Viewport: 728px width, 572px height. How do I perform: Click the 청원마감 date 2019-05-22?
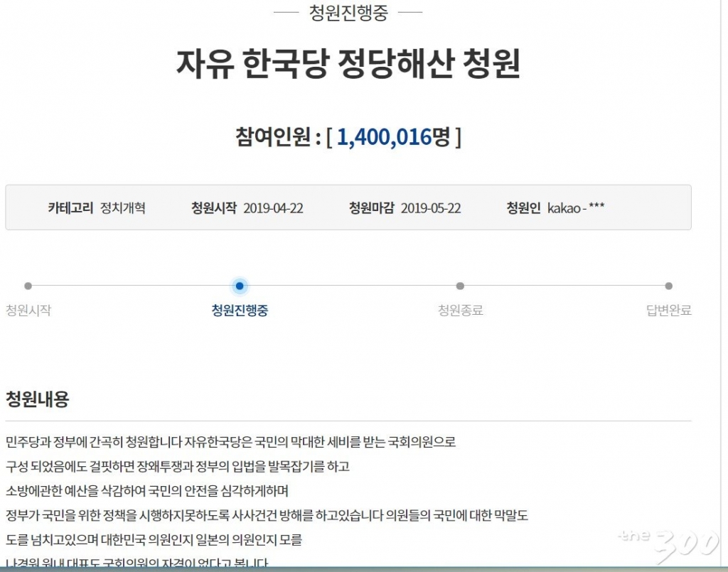(x=432, y=207)
